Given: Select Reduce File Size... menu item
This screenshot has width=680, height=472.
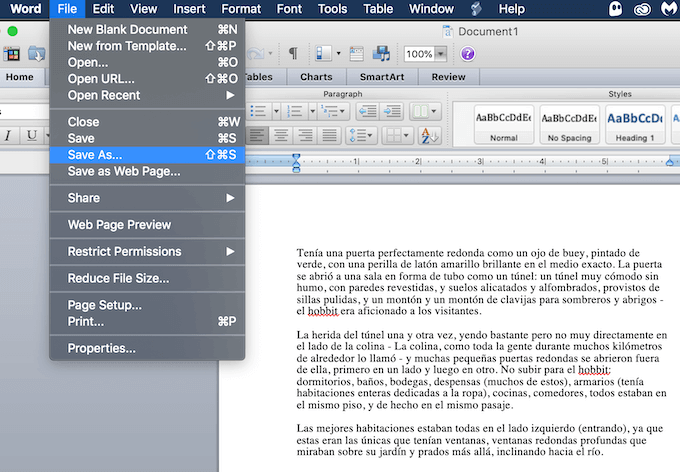Looking at the screenshot, I should coord(118,278).
